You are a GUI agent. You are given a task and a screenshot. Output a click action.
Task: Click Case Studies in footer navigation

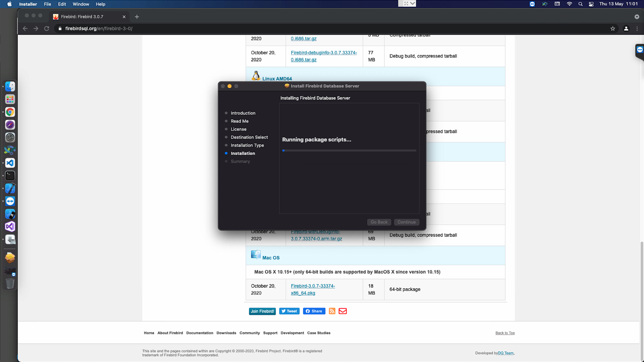click(319, 333)
